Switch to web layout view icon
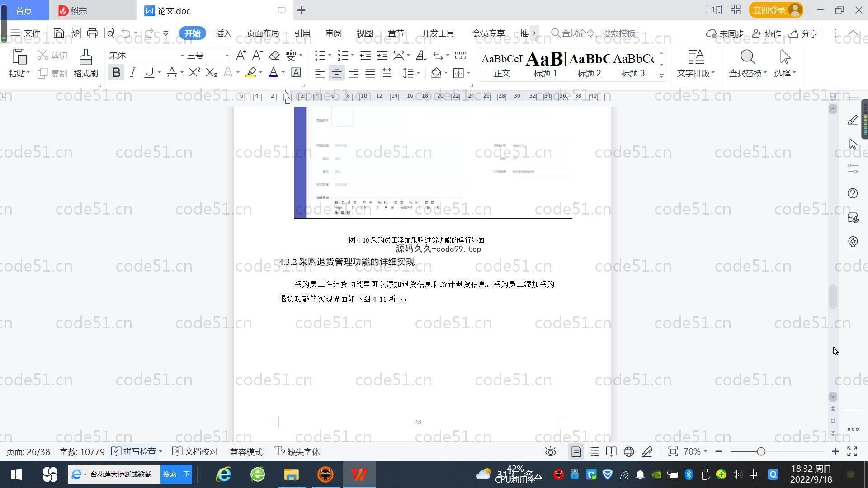This screenshot has width=868, height=488. tap(629, 451)
